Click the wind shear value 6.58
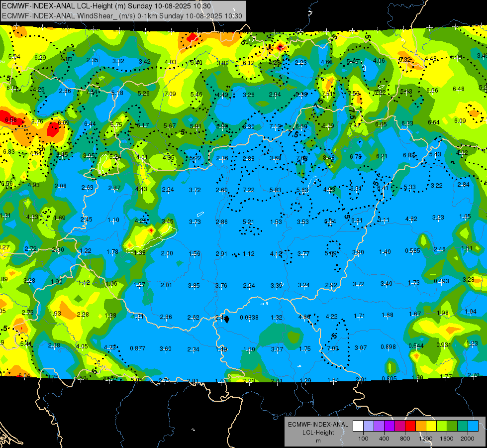The image size is (487, 448). coord(11,119)
